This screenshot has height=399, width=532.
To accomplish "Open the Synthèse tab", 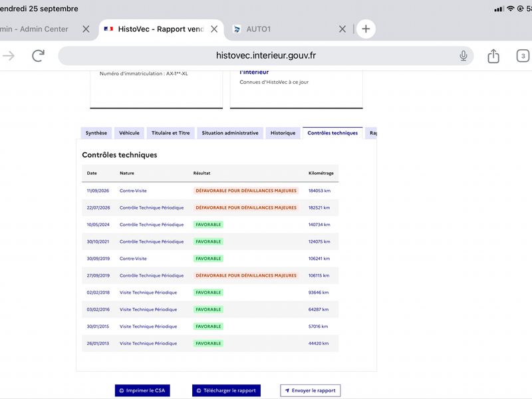I will click(x=96, y=133).
